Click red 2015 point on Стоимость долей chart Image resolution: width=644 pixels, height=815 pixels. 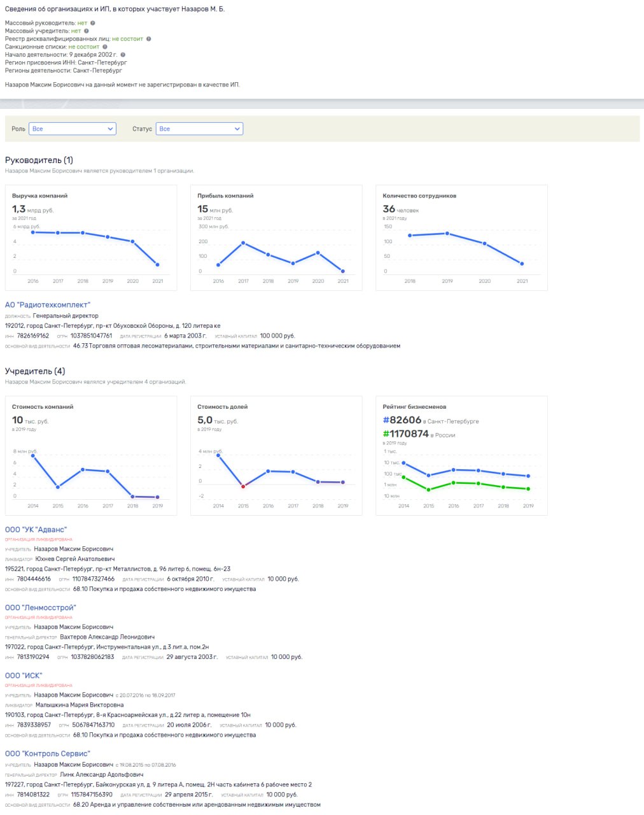[243, 486]
